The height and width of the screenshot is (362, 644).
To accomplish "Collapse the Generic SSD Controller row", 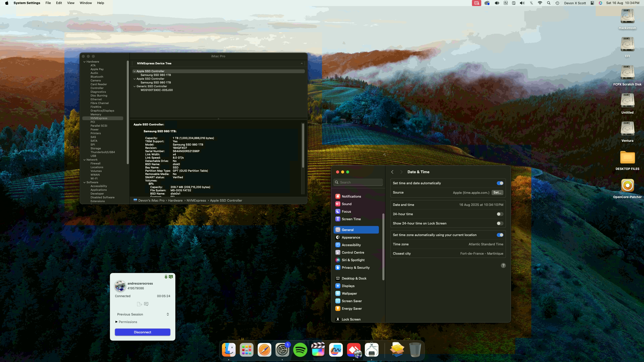I will (x=134, y=86).
